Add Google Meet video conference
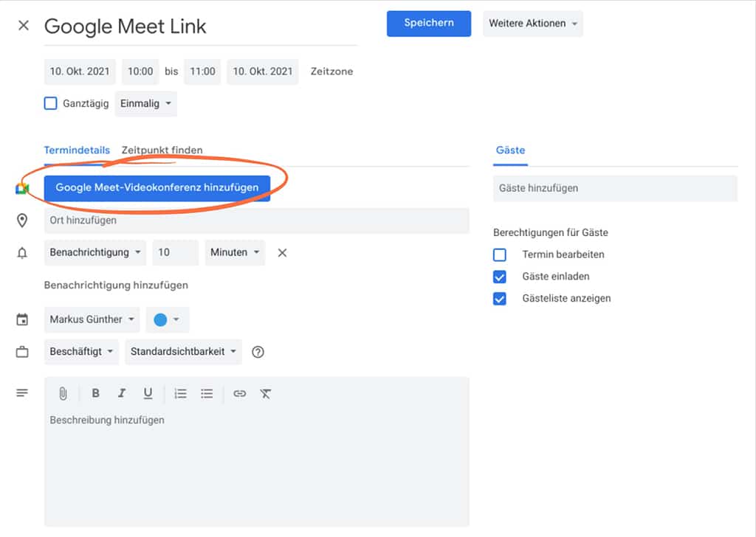Screen dimensions: 756x537 tap(157, 187)
